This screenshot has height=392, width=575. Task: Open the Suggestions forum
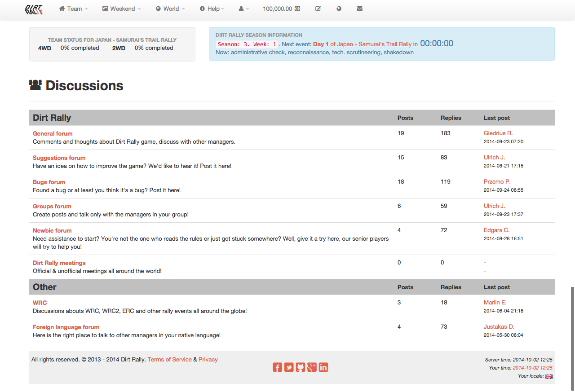click(x=59, y=158)
